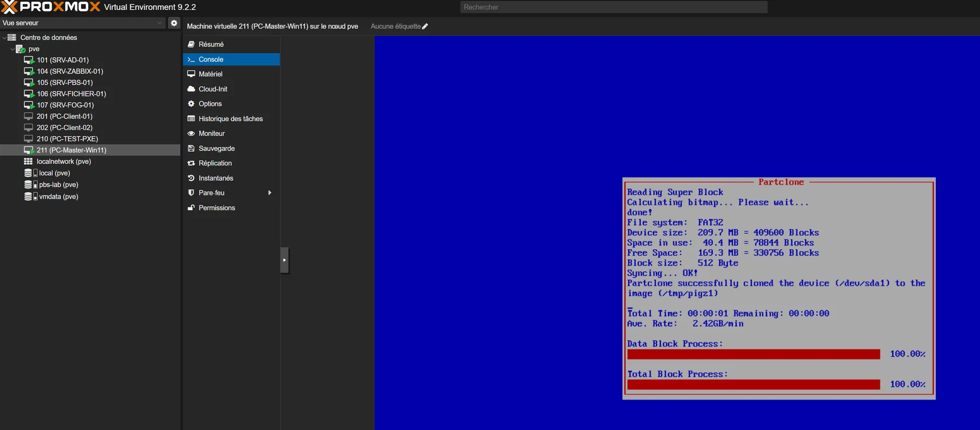Open the Résumé tab
Image resolution: width=980 pixels, height=430 pixels.
[x=231, y=44]
